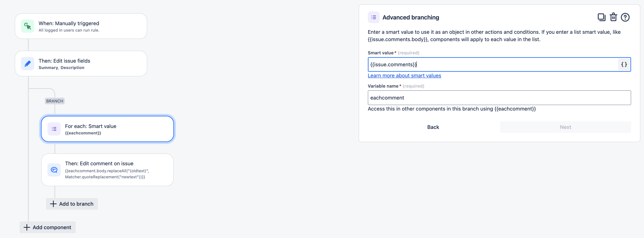The height and width of the screenshot is (238, 644).
Task: Focus the Smart value input field
Action: click(x=493, y=64)
